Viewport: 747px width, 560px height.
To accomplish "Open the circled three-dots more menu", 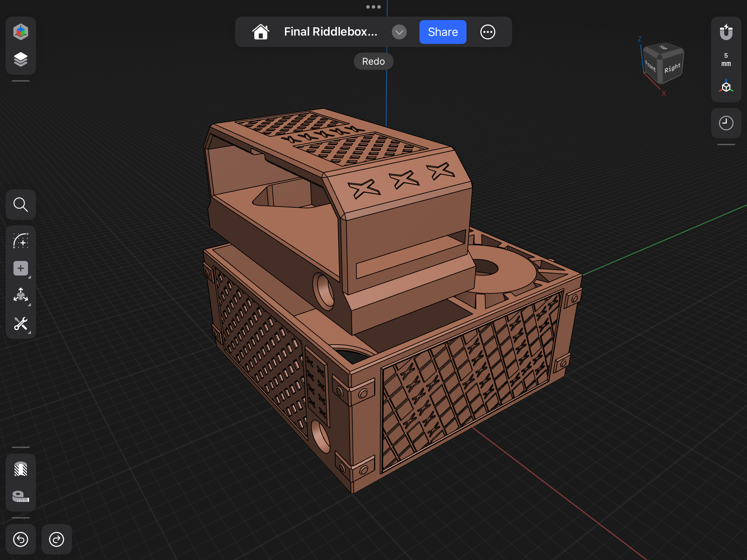I will pos(488,32).
